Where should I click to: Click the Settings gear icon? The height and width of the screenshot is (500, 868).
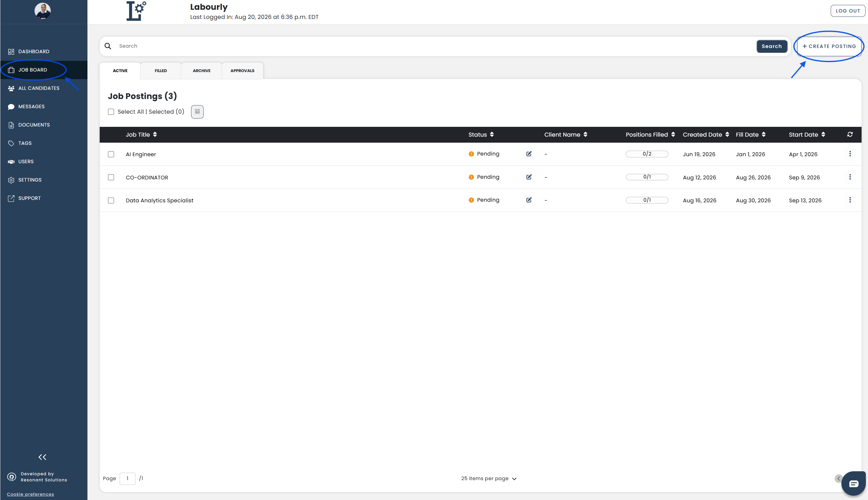pos(11,180)
